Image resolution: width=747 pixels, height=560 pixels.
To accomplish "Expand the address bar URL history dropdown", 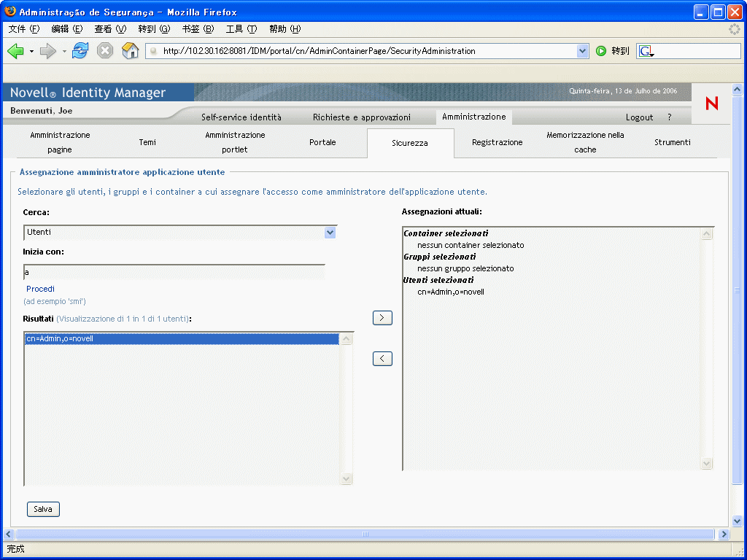I will coord(582,51).
